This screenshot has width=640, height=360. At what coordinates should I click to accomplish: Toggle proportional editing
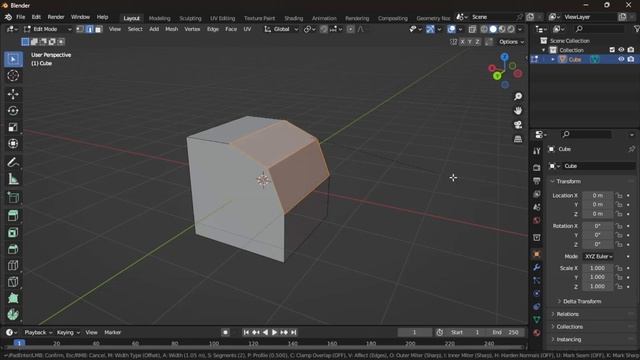350,29
